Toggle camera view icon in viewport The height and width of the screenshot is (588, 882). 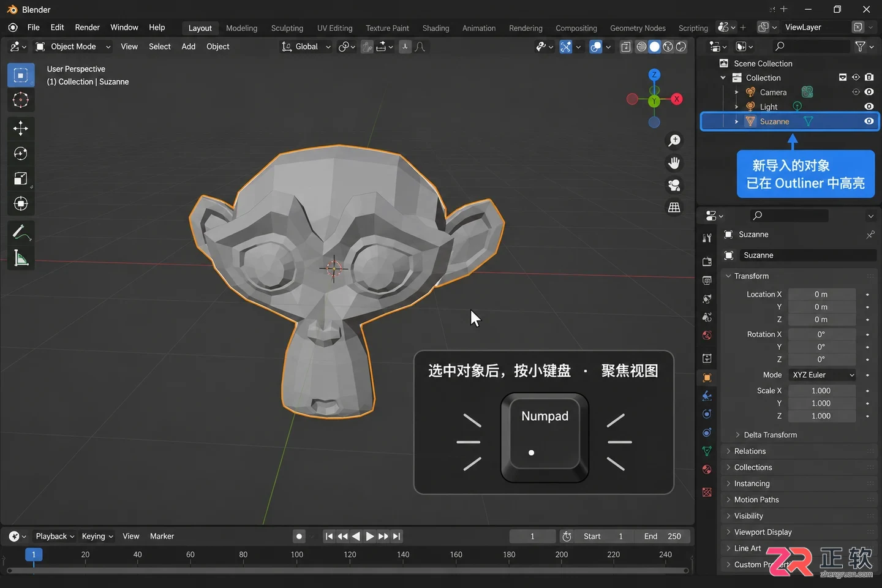[x=674, y=185]
